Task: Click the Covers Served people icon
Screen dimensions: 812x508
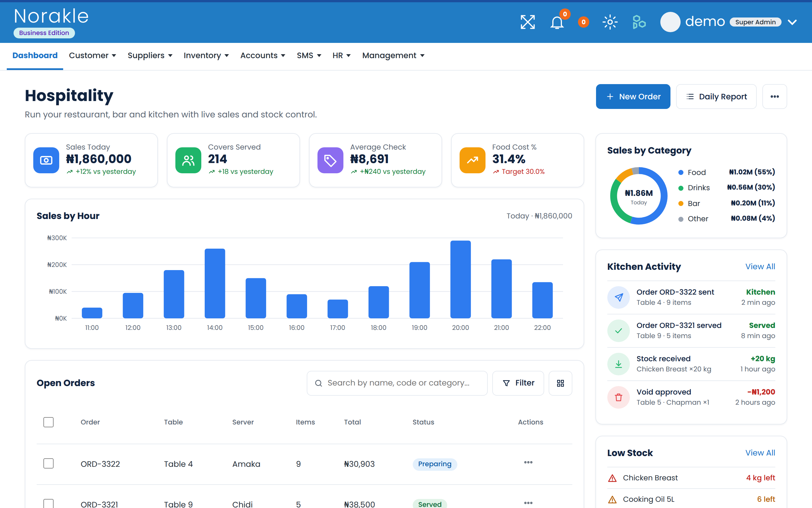Action: click(188, 160)
